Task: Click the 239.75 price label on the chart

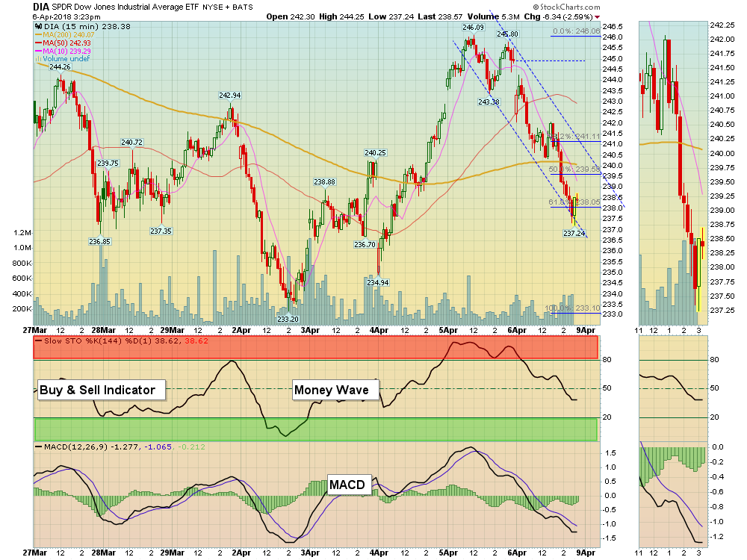Action: [x=108, y=164]
